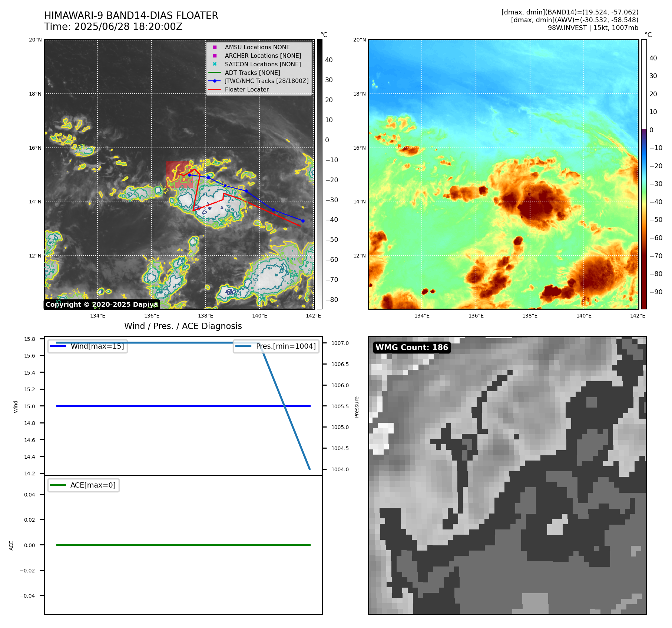This screenshot has width=672, height=628.
Task: Click the 98W.INVEST 15kt 1007mb label
Action: [593, 28]
